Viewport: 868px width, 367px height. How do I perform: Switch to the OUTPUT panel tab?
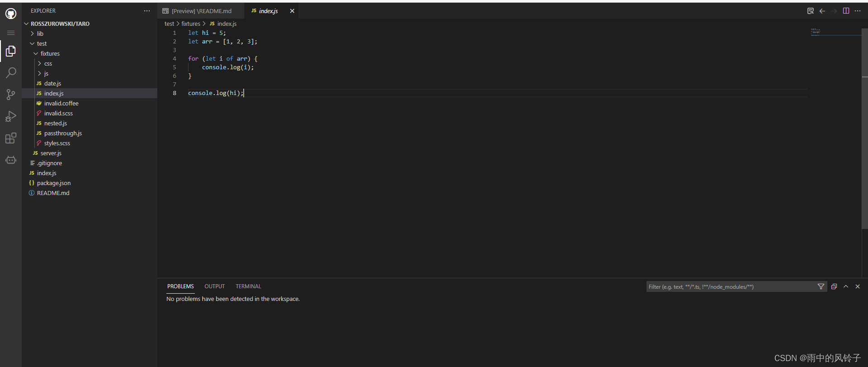click(x=214, y=286)
